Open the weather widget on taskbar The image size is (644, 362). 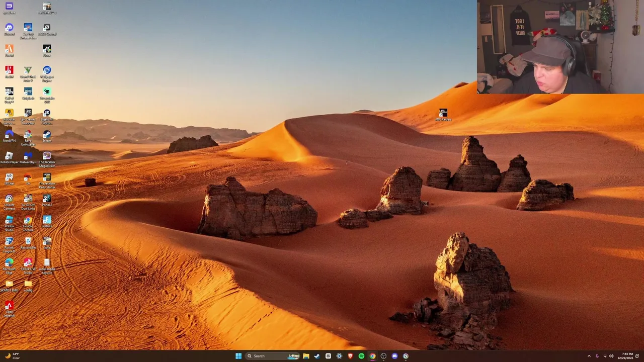point(12,356)
